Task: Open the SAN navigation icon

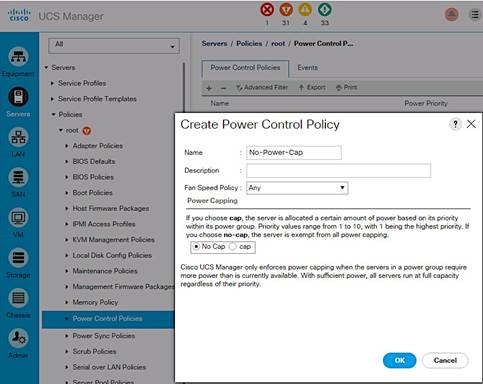Action: [x=18, y=177]
